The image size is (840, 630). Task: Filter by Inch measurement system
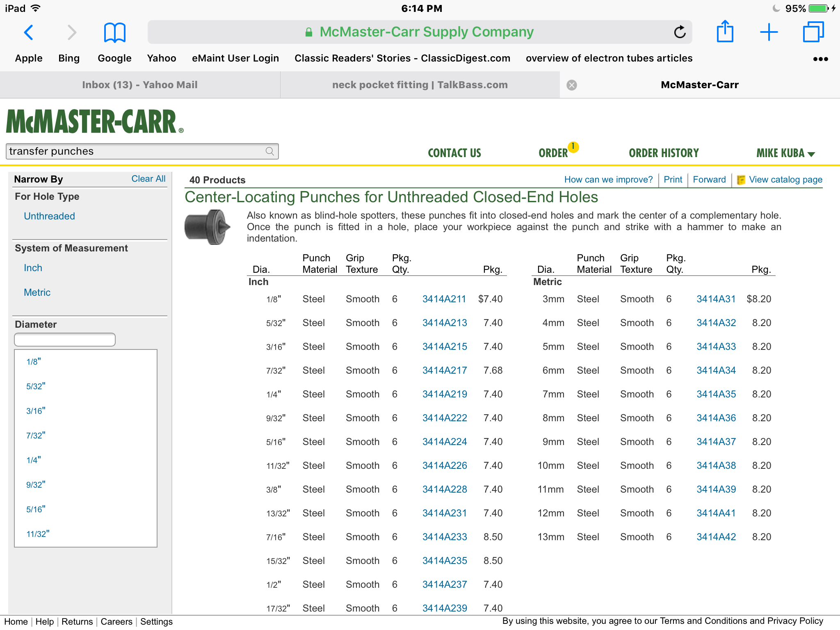33,268
